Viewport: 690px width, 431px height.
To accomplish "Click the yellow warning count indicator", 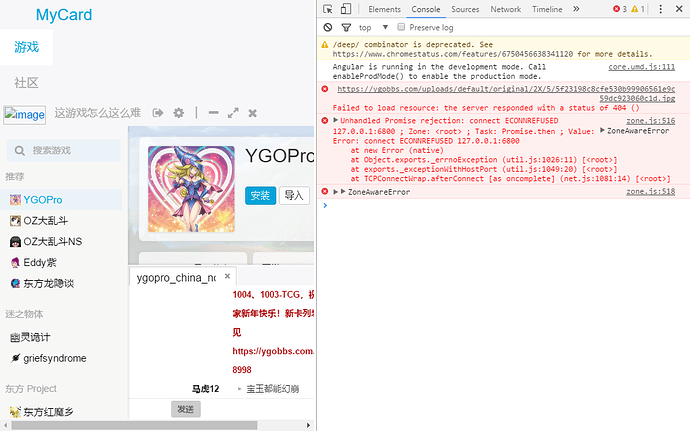I will coord(638,9).
